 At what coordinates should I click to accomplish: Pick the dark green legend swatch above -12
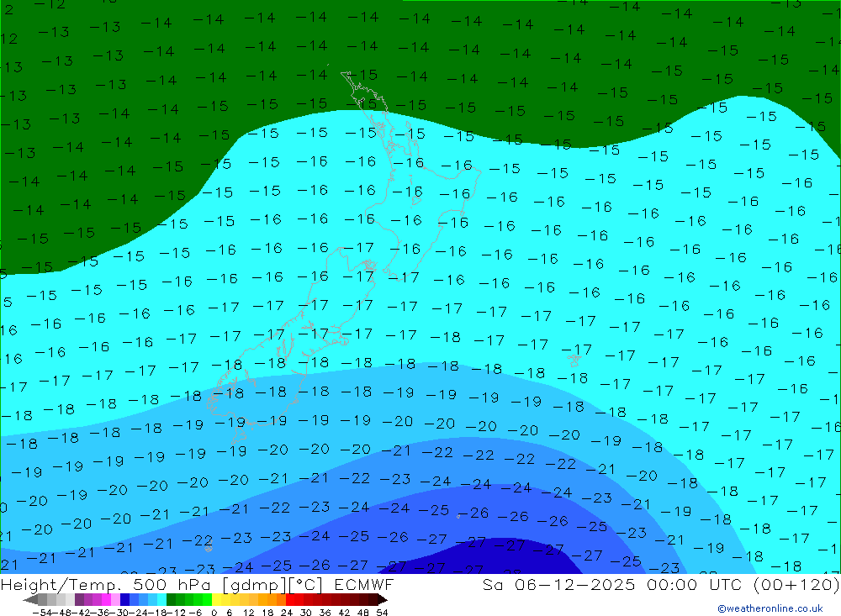(x=171, y=599)
